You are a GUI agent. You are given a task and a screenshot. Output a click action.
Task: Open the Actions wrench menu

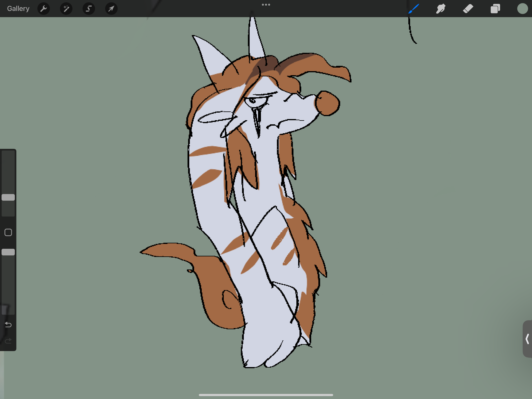(x=44, y=9)
